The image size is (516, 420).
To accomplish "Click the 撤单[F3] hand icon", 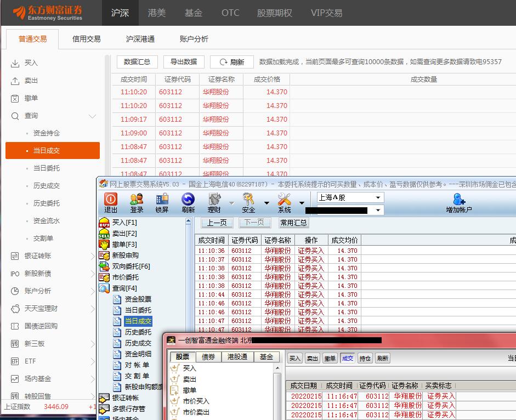I will pyautogui.click(x=104, y=245).
